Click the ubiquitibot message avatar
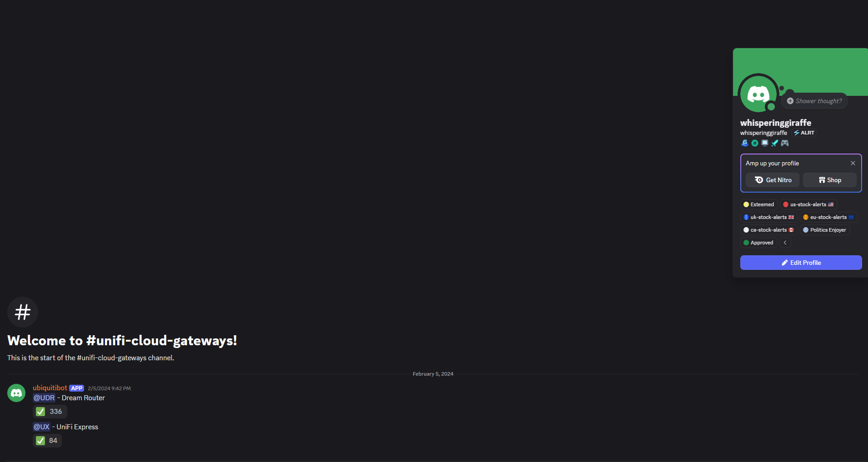Viewport: 868px width, 462px height. click(16, 393)
